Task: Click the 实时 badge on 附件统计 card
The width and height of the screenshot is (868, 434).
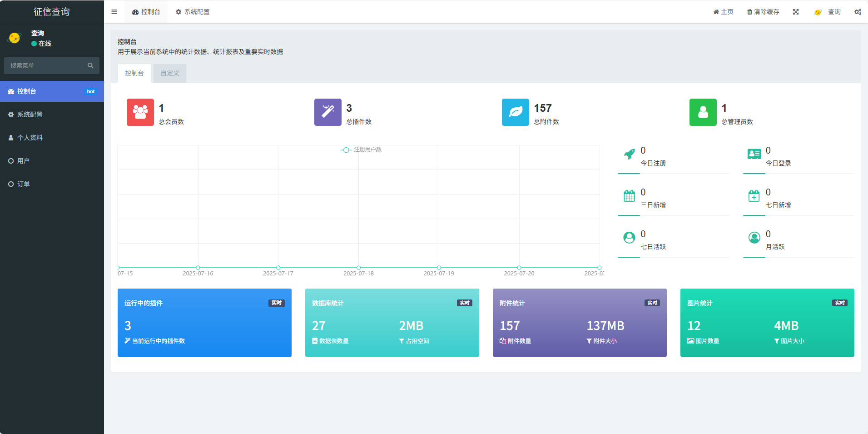Action: [x=652, y=303]
